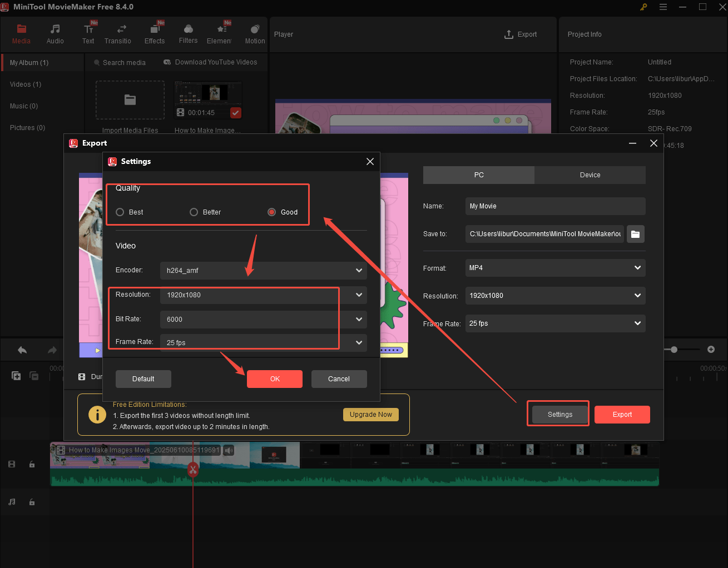Open the Filters panel
728x568 pixels.
click(188, 33)
